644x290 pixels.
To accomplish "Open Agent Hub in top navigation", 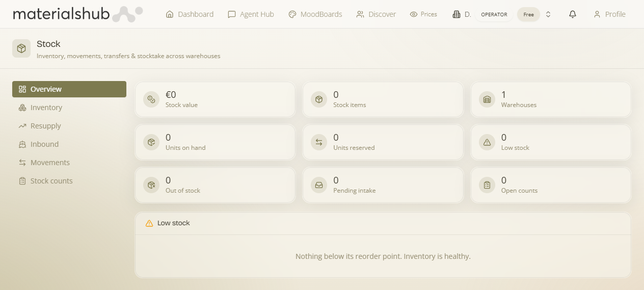I will click(x=251, y=14).
